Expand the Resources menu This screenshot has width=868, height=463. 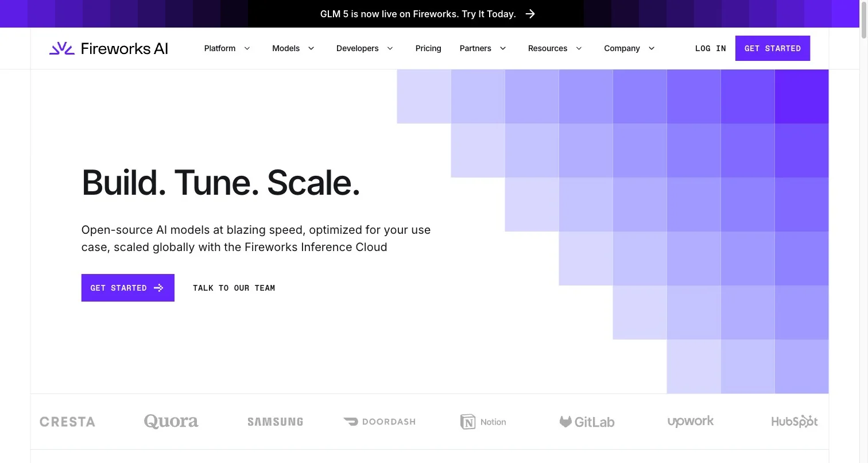555,48
